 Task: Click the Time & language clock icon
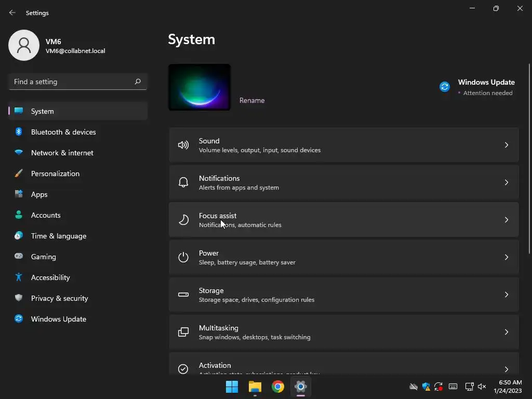(19, 235)
